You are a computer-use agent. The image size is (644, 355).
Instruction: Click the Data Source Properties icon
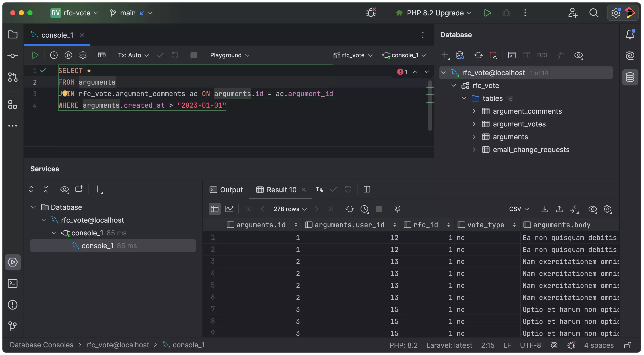point(460,55)
